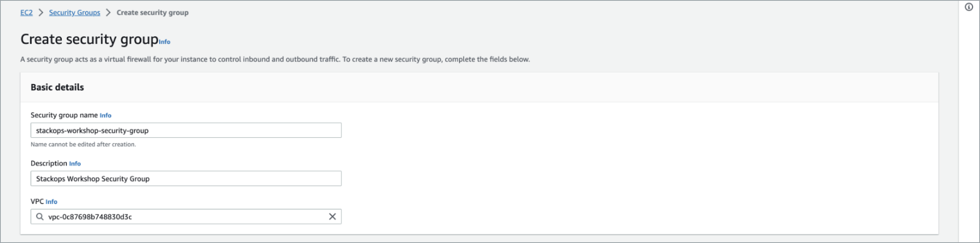Image resolution: width=980 pixels, height=243 pixels.
Task: Click the stackops-workshop-security-group name field
Action: point(185,130)
